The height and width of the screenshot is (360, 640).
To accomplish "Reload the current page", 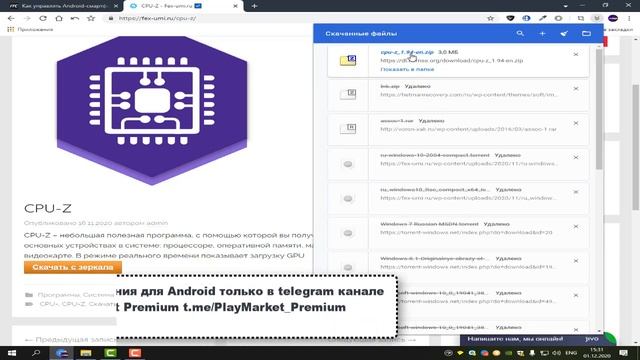I will 43,18.
